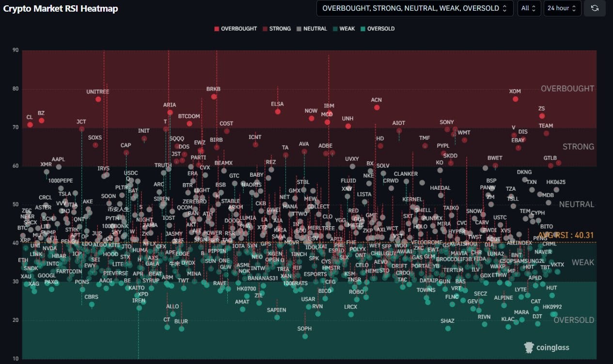Select the BLUR data point
The image size is (613, 364).
pos(181,329)
